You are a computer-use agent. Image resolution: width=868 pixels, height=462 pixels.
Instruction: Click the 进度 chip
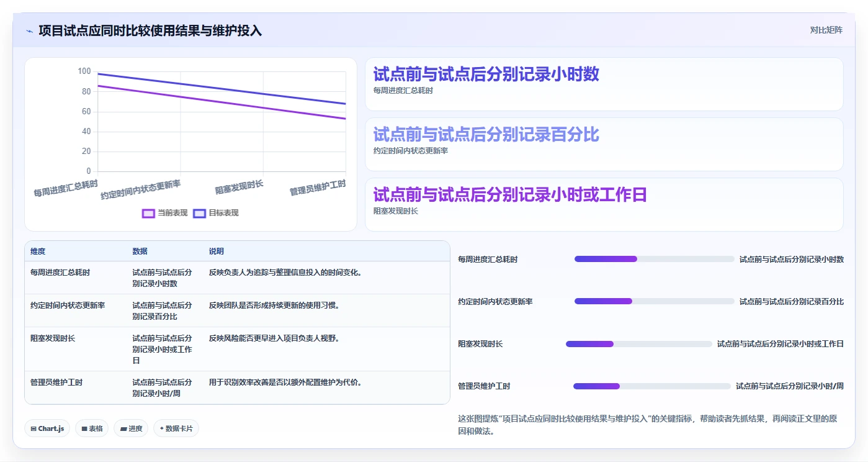[x=131, y=428]
